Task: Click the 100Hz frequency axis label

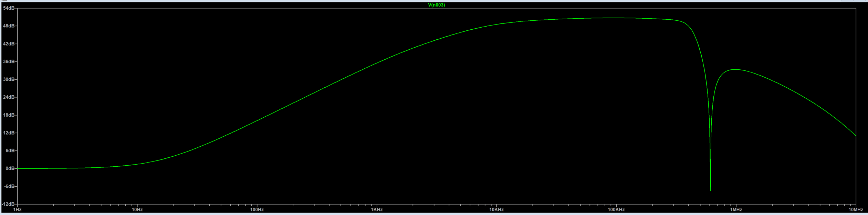Action: tap(257, 210)
